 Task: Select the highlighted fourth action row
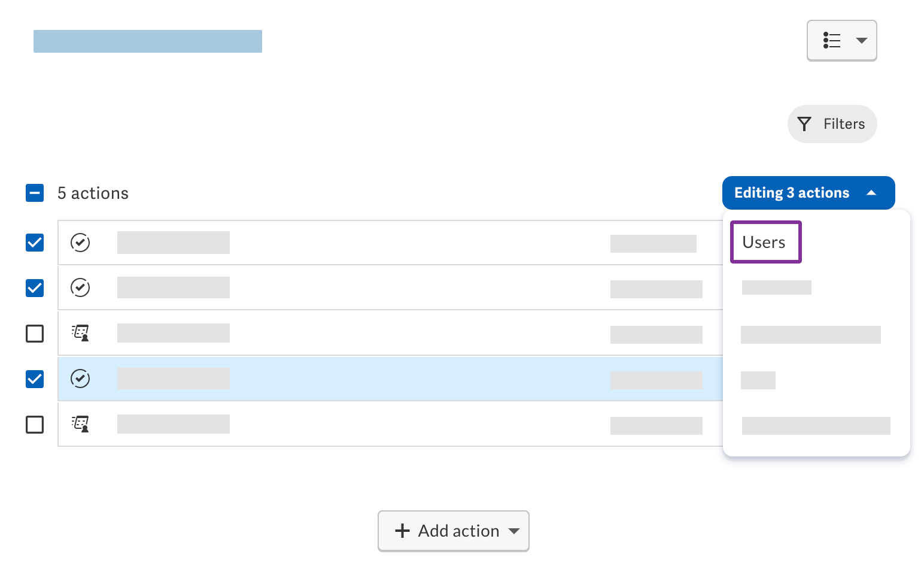(x=390, y=379)
